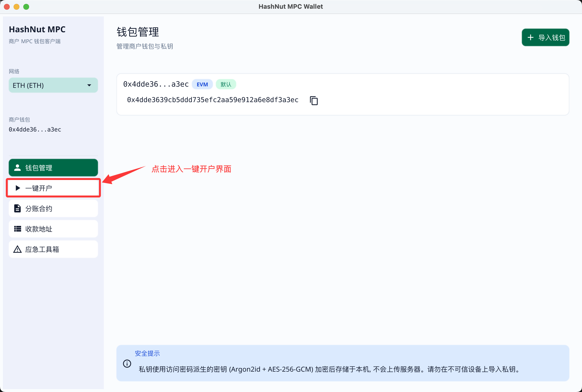This screenshot has height=392, width=582.
Task: Click the full address 0x4dde3639cb5ddd...a3ec
Action: (x=213, y=100)
